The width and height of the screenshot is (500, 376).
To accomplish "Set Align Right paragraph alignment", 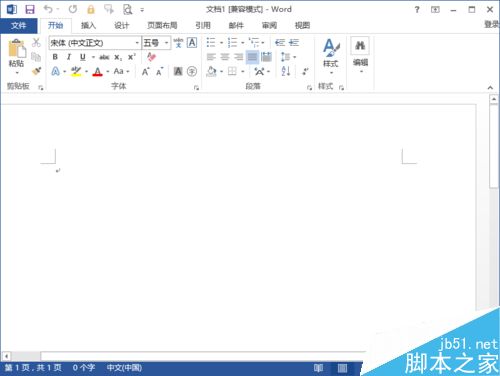I will (239, 57).
